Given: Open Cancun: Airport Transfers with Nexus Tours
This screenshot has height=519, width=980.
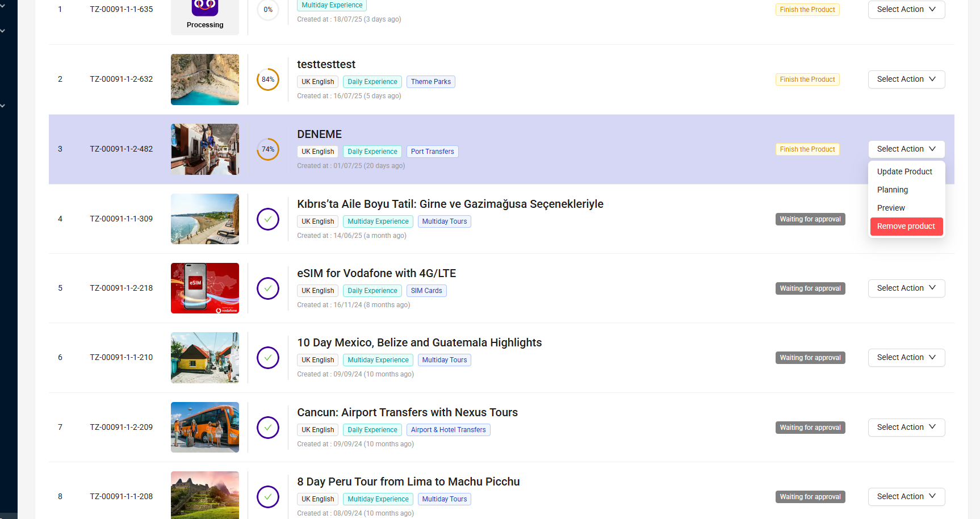Looking at the screenshot, I should (x=408, y=413).
